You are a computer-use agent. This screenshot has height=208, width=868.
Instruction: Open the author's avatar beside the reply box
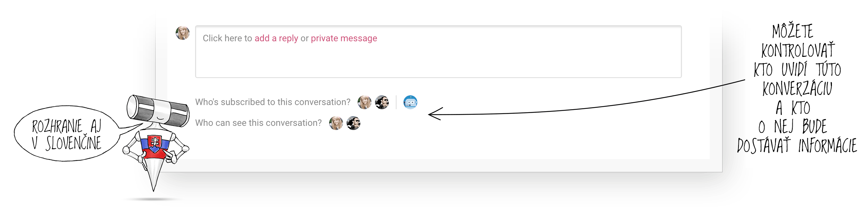pos(183,33)
